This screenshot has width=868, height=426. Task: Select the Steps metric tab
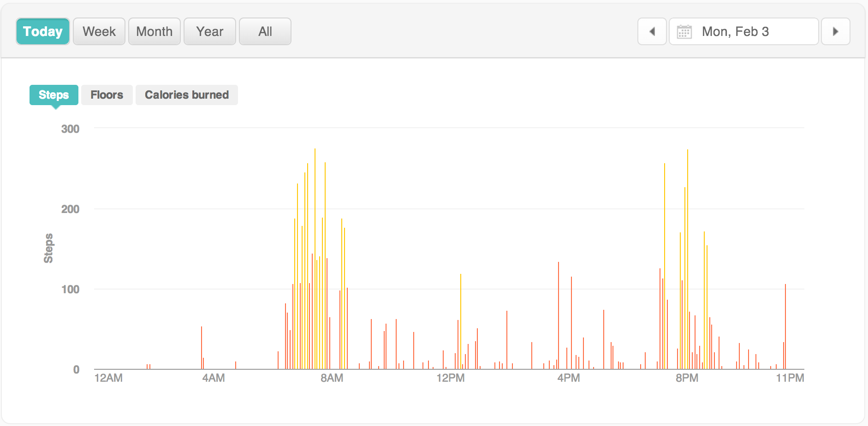[54, 95]
